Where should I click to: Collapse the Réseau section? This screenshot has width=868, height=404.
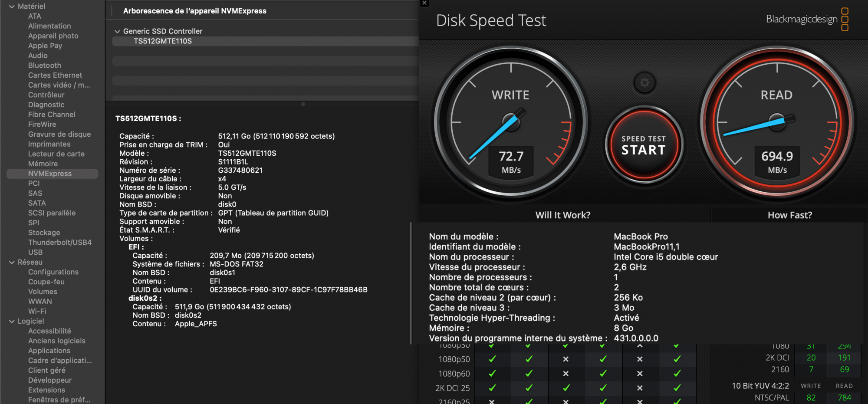coord(12,262)
